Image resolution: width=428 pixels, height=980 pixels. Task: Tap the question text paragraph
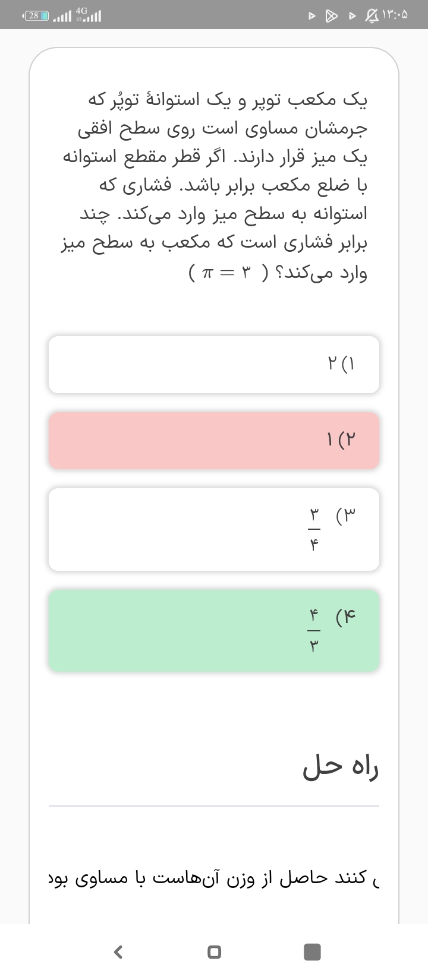[x=214, y=185]
